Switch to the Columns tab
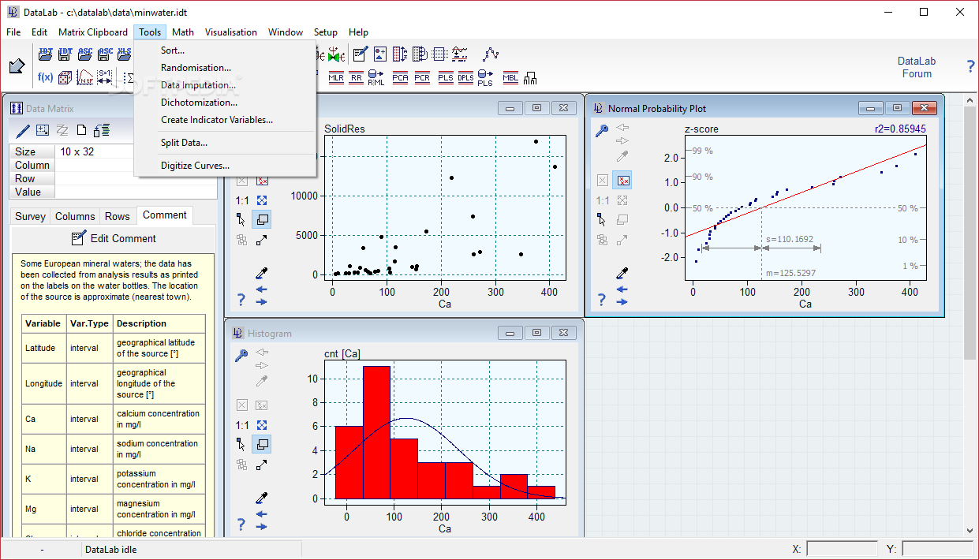979x560 pixels. (75, 216)
